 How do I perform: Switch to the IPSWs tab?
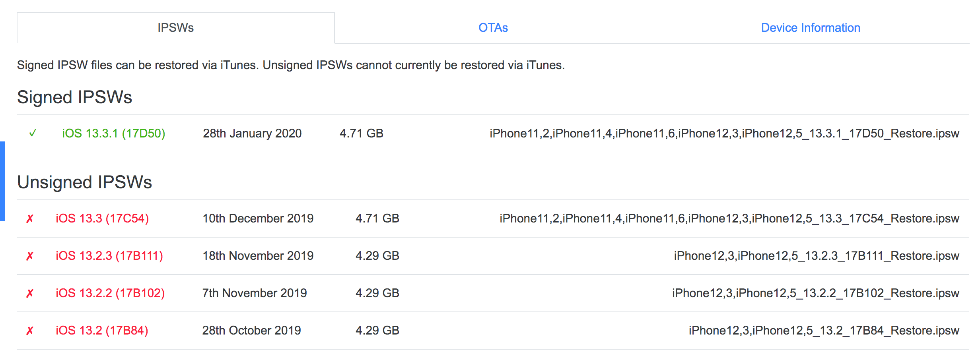pyautogui.click(x=175, y=28)
